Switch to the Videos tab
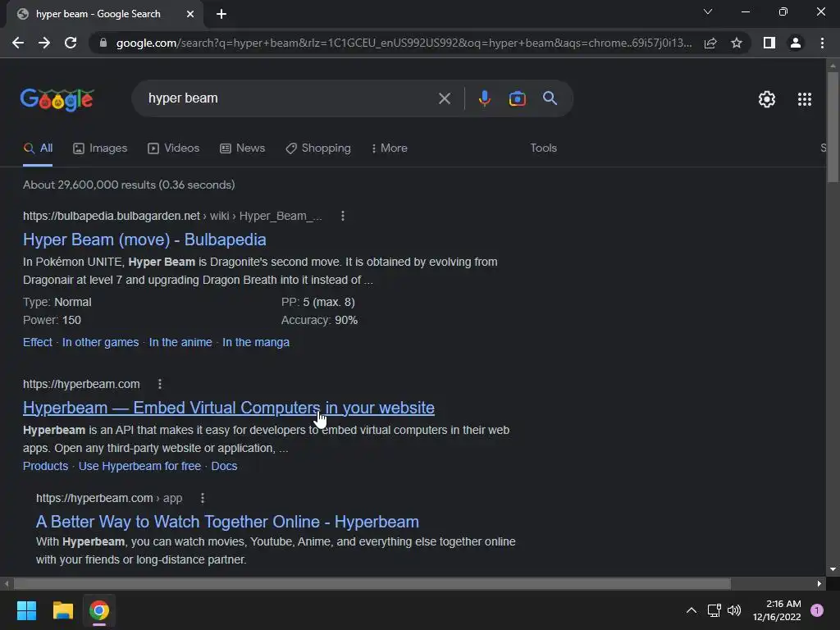This screenshot has width=840, height=630. pos(174,148)
